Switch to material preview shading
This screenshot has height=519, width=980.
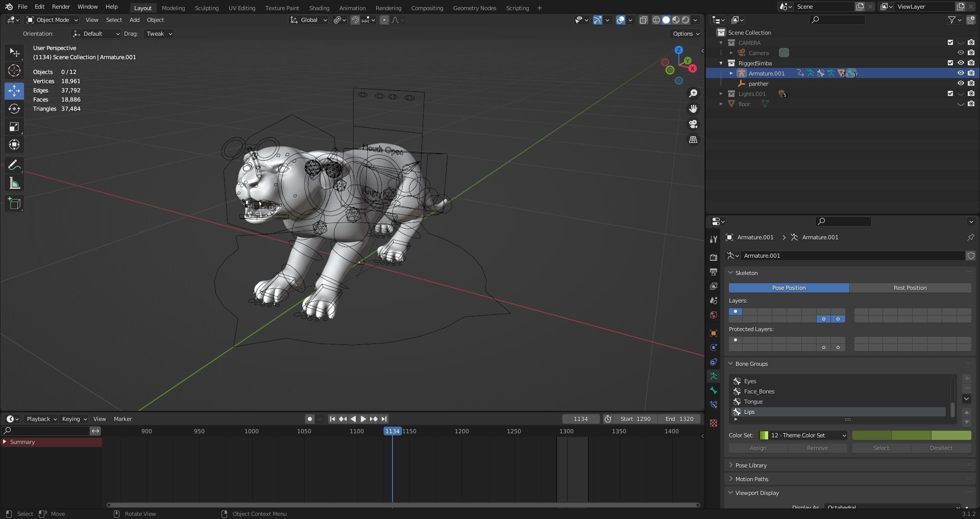(676, 20)
